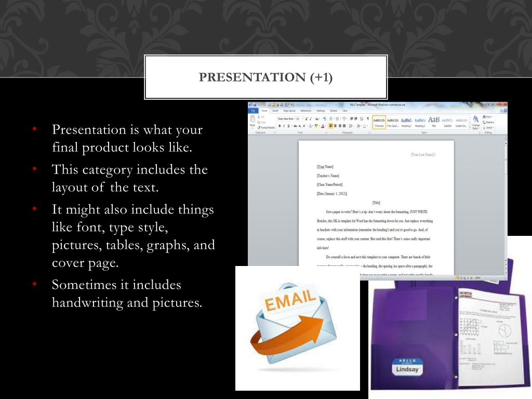Switch to the Insert ribbon tab
The width and height of the screenshot is (532, 399).
[x=275, y=111]
